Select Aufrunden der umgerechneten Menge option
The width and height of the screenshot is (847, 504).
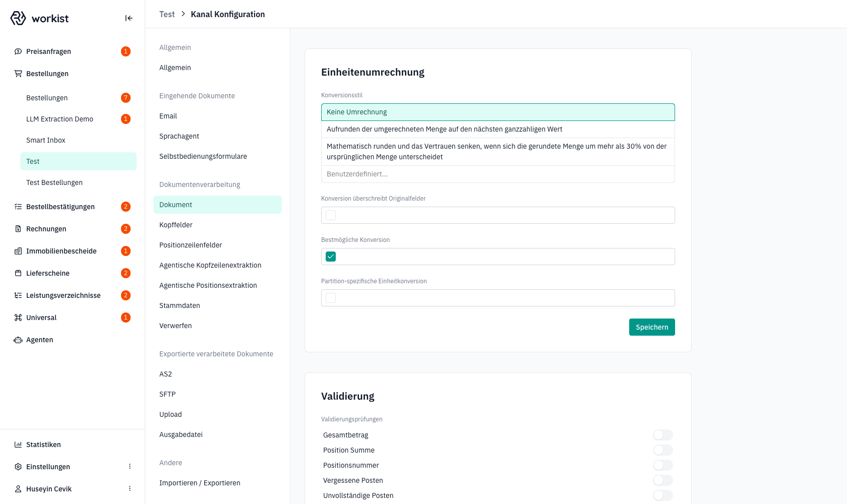(x=498, y=129)
